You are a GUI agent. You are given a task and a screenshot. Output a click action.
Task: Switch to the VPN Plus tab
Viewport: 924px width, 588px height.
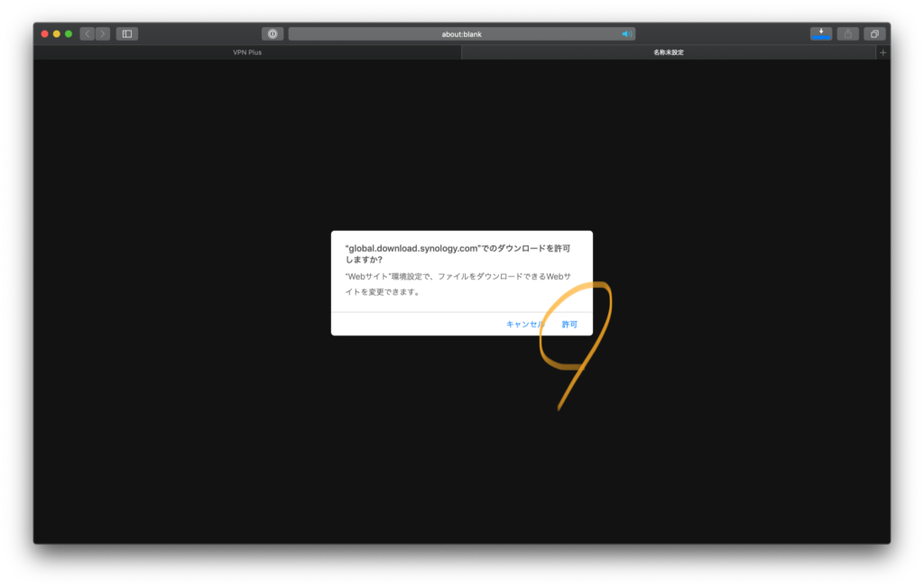point(247,52)
